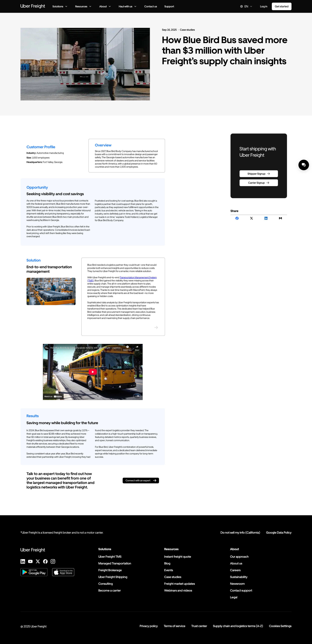Image resolution: width=312 pixels, height=644 pixels.
Task: Share article via X icon
Action: coord(251,218)
